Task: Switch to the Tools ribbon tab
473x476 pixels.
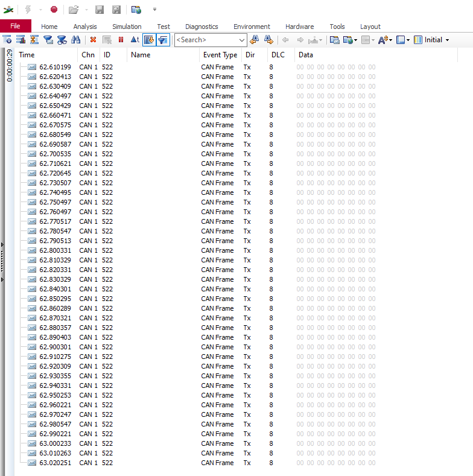Action: tap(337, 27)
